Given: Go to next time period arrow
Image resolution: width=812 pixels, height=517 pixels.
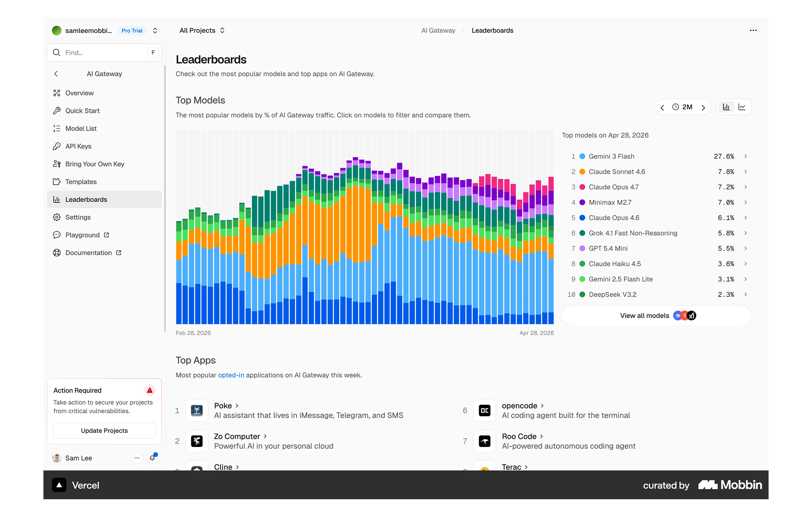Looking at the screenshot, I should pos(704,107).
